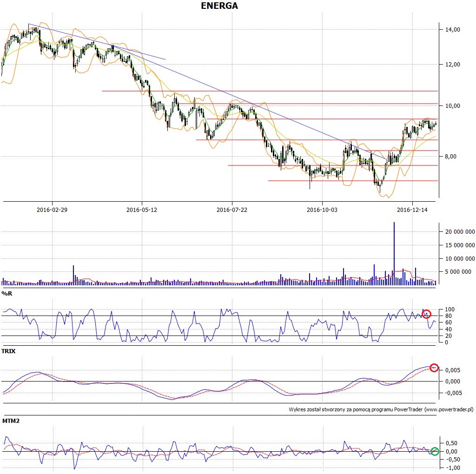Select the 2016-07-22 date label

(x=232, y=210)
